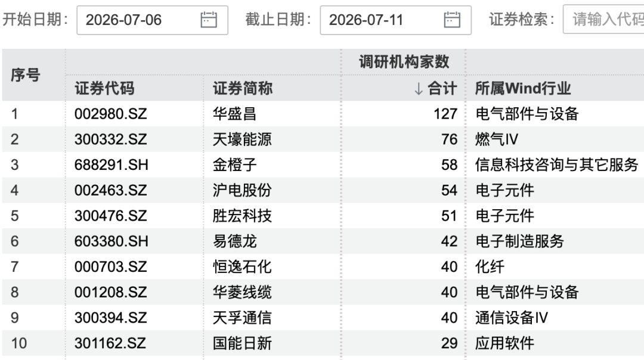Click the 证券代码 column header
The width and height of the screenshot is (644, 360).
point(104,88)
